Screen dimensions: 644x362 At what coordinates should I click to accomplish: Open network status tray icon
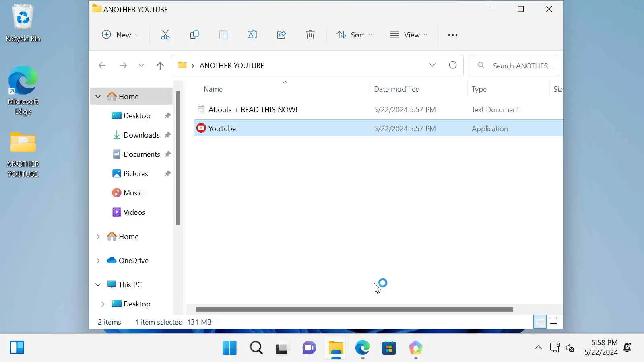[555, 348]
